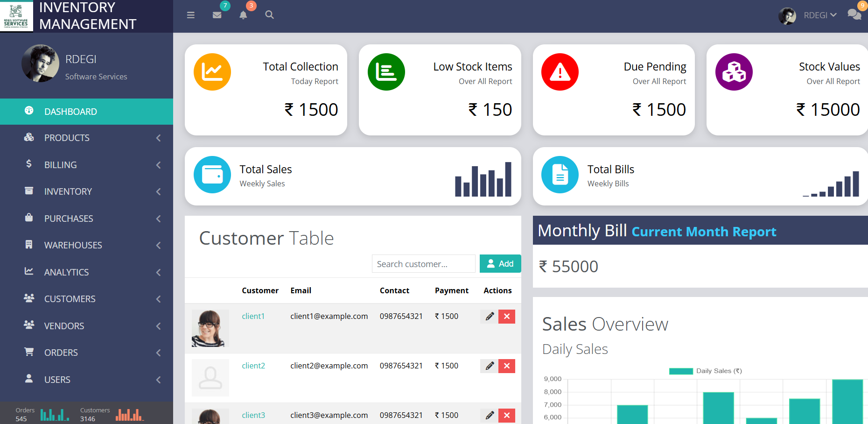Screen dimensions: 868x424
Task: Open the RDEGI user dropdown
Action: click(819, 15)
